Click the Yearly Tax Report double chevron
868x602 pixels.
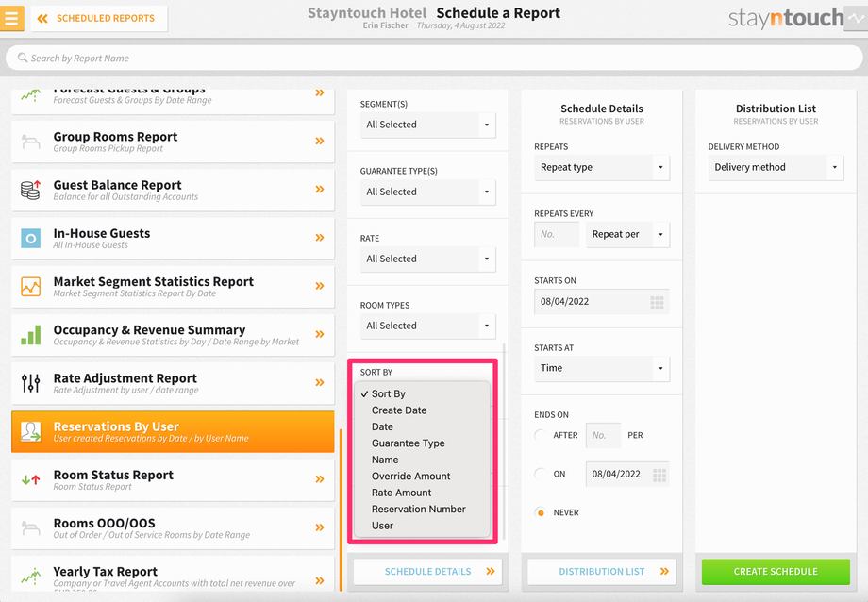click(x=320, y=580)
